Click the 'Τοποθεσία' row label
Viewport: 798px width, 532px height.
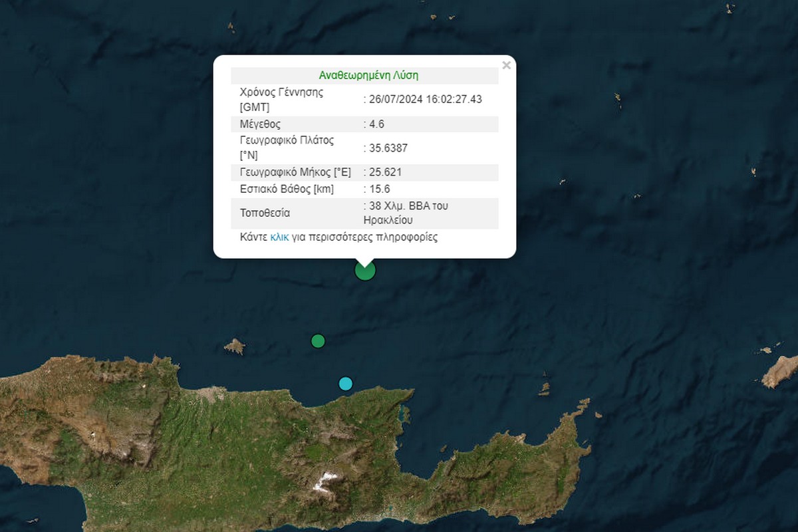pyautogui.click(x=265, y=213)
